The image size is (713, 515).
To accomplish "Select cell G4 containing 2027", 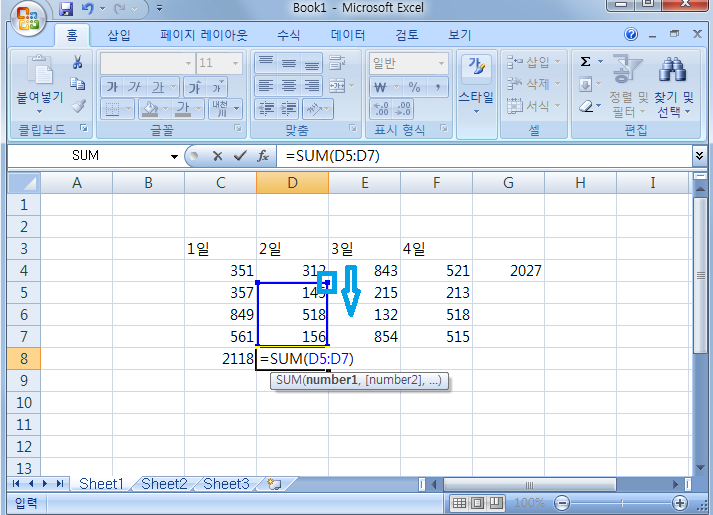I will (x=508, y=271).
